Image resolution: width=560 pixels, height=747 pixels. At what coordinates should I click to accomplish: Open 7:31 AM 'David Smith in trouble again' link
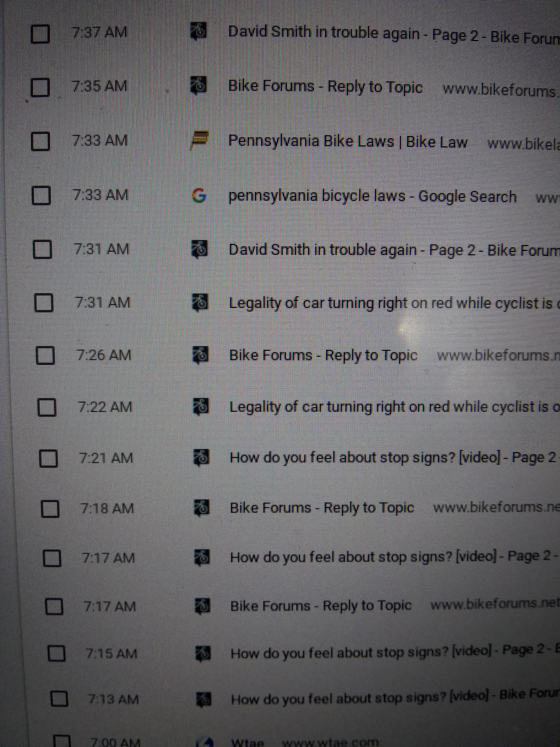[394, 250]
